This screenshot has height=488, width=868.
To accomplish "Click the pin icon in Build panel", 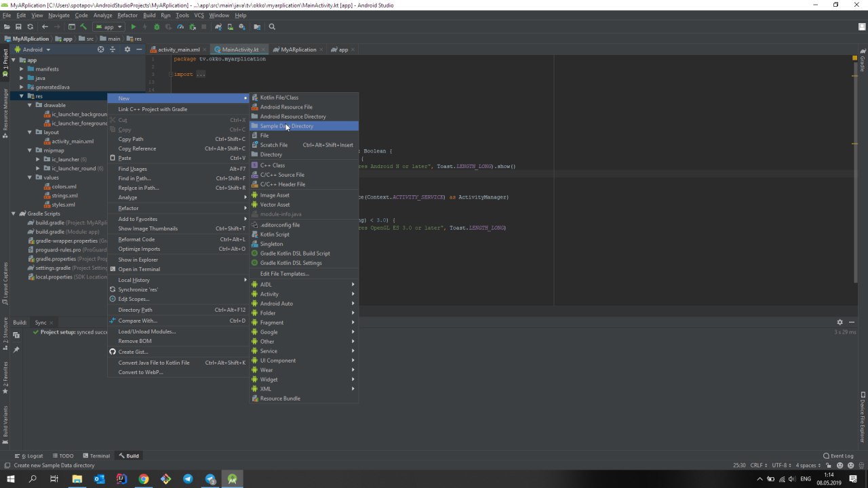I will pyautogui.click(x=16, y=349).
